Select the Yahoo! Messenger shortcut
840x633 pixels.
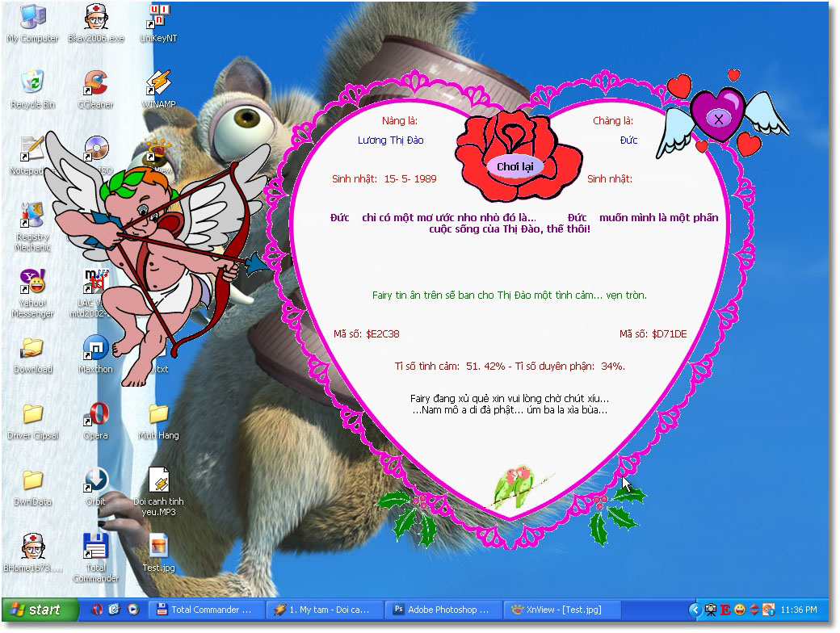pos(32,293)
